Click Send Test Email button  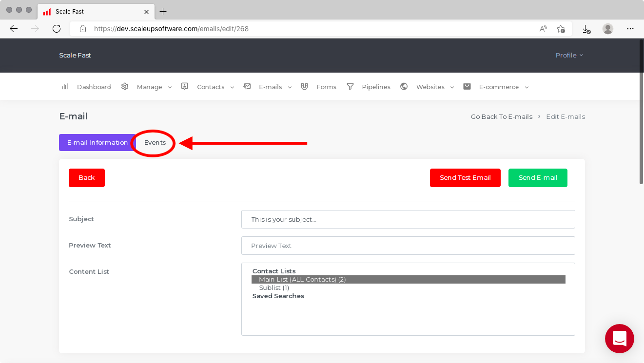pyautogui.click(x=465, y=178)
